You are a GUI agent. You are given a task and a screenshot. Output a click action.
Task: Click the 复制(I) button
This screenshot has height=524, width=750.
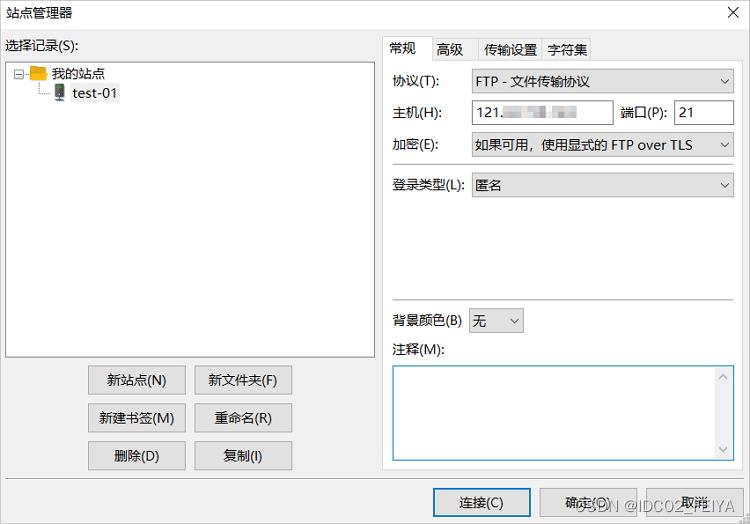pyautogui.click(x=243, y=456)
